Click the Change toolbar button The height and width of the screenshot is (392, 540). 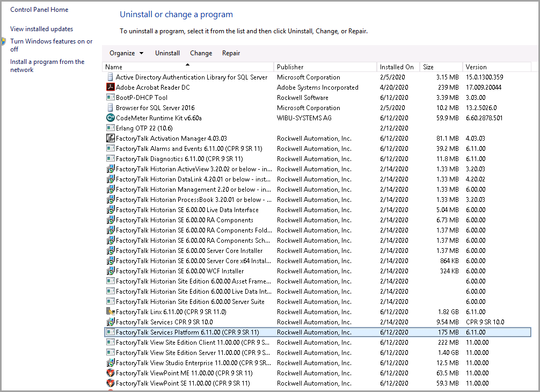(201, 53)
